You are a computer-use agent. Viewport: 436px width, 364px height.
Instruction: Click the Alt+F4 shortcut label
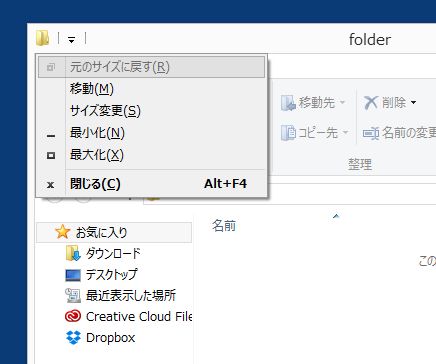point(225,184)
